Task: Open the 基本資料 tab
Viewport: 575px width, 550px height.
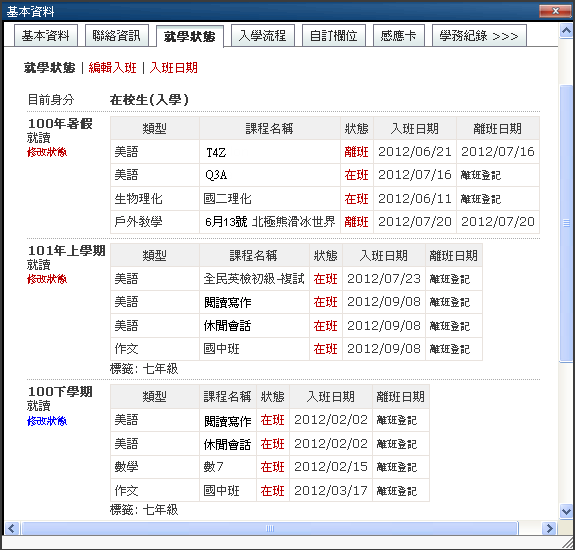Action: (46, 36)
